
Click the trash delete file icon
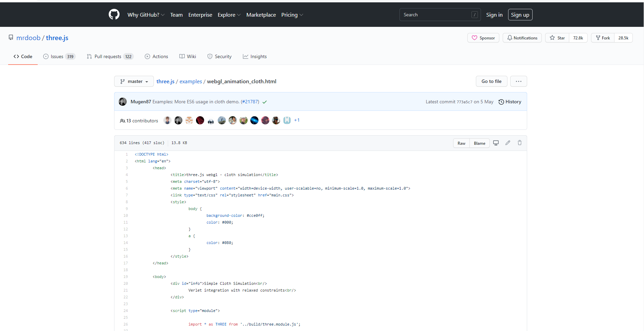[x=520, y=143]
